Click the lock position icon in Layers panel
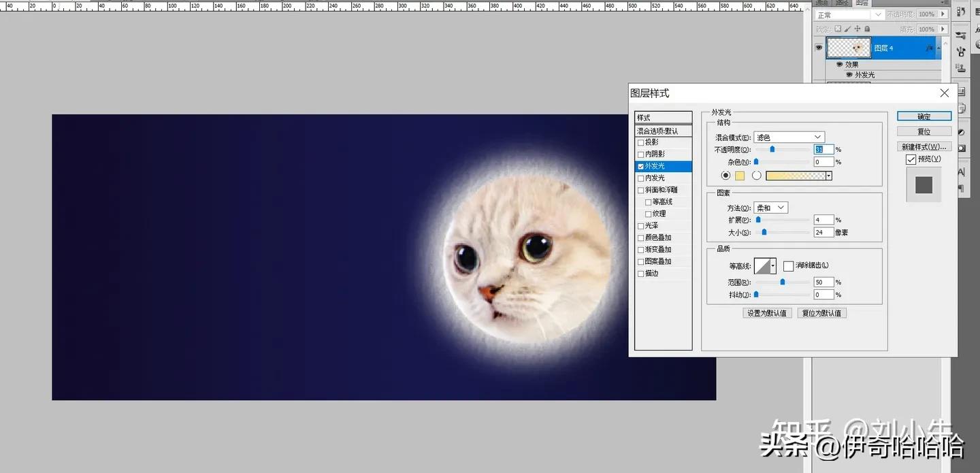 point(857,29)
